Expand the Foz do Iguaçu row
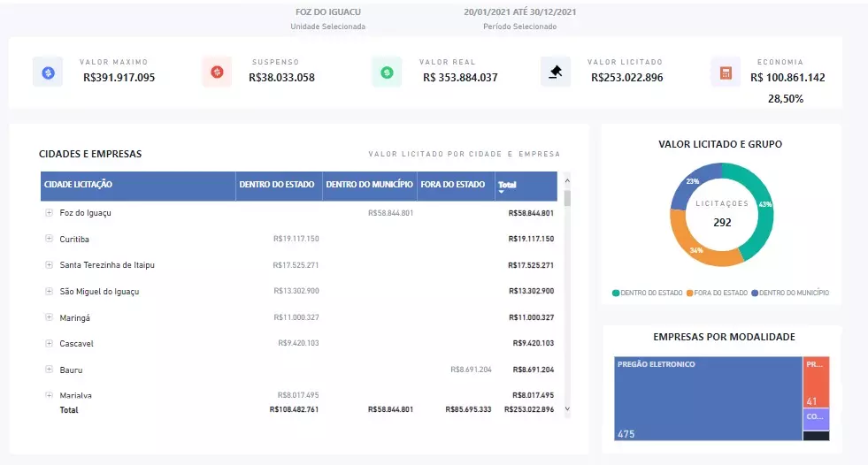 (x=49, y=213)
